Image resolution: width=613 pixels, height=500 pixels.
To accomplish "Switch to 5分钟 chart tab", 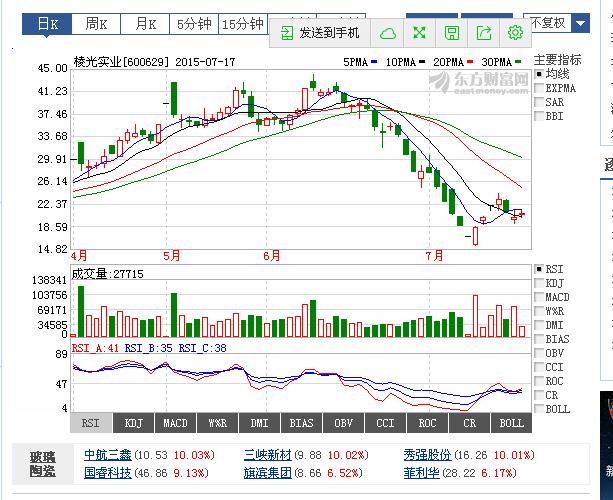I will tap(193, 24).
